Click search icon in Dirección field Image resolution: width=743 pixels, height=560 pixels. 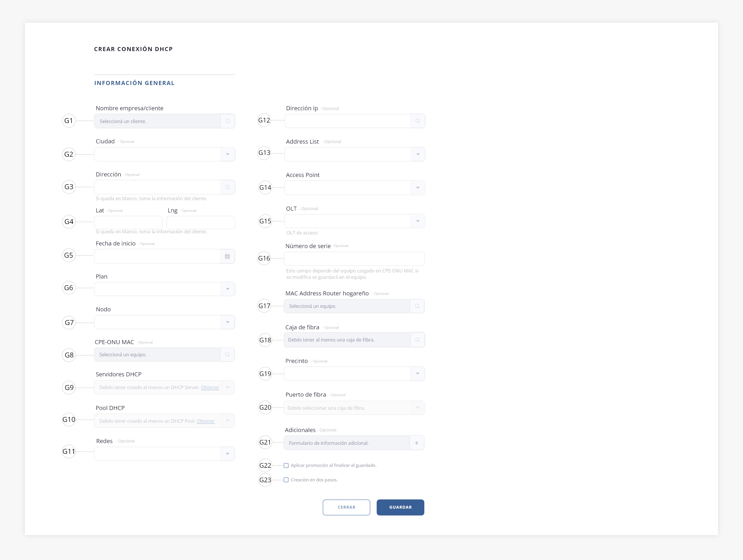coord(228,187)
